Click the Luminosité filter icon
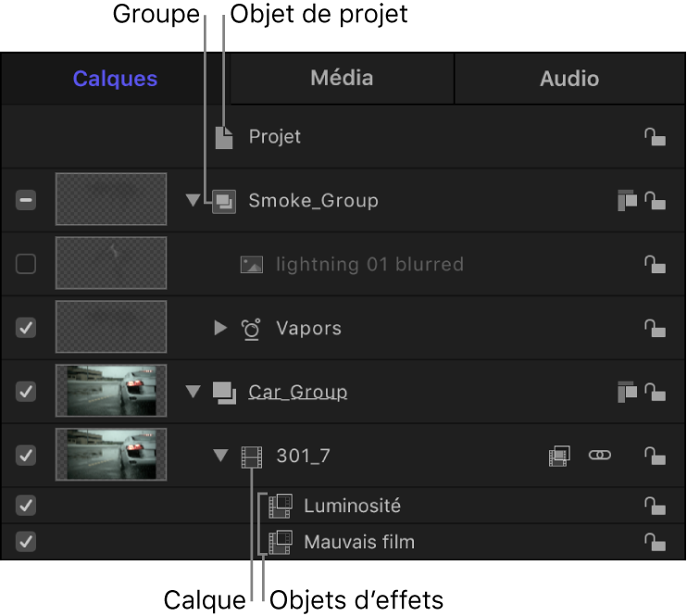 [x=280, y=506]
